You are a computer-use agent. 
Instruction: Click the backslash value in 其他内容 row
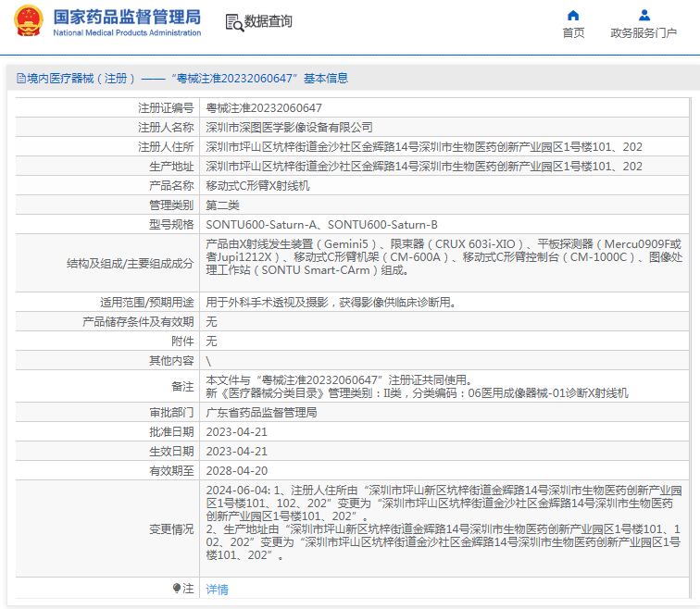click(x=208, y=361)
